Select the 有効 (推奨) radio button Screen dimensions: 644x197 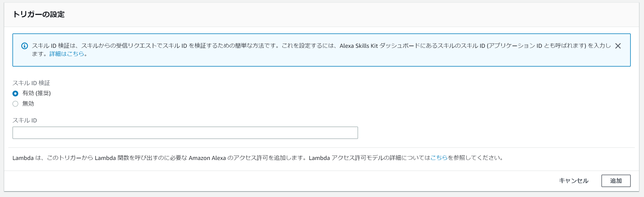[x=15, y=93]
